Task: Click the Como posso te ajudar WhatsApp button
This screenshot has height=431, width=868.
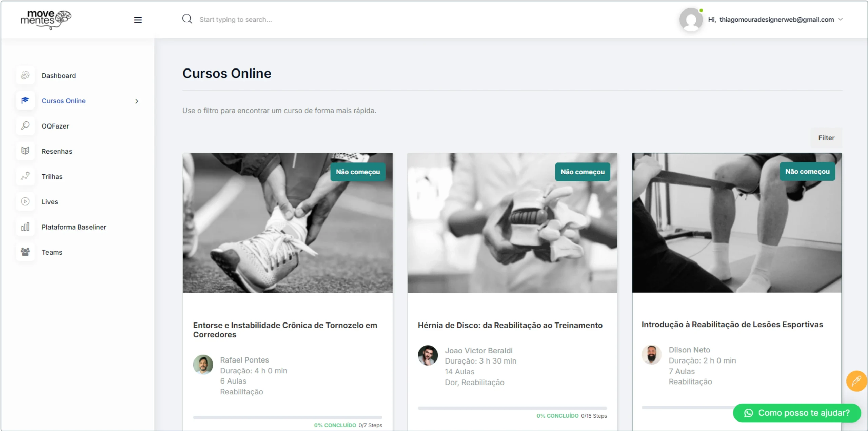Action: coord(797,413)
